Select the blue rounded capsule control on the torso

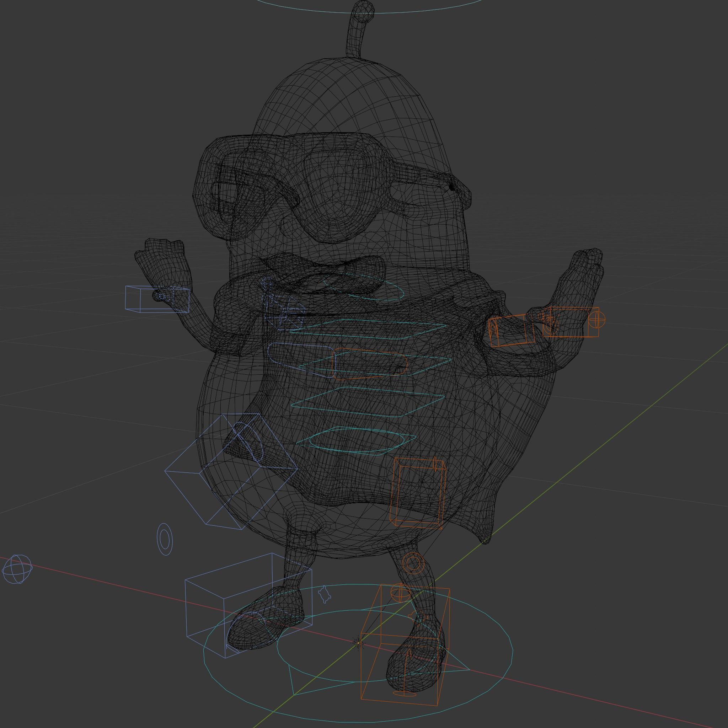(301, 360)
